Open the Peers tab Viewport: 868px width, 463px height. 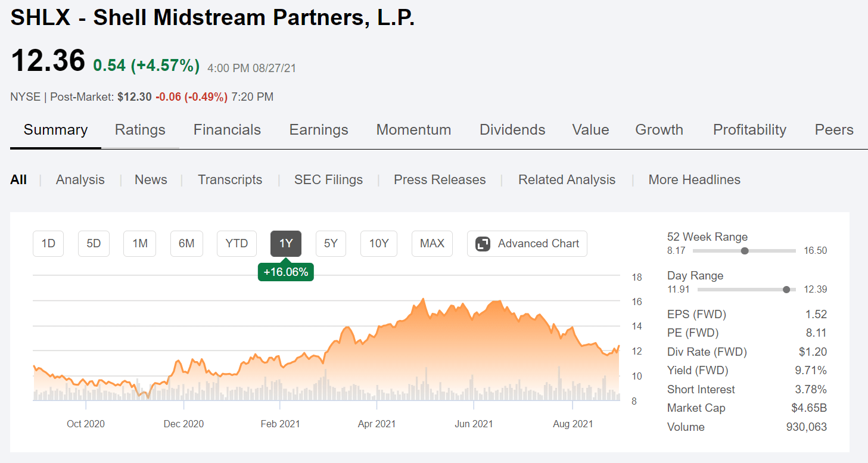coord(834,129)
